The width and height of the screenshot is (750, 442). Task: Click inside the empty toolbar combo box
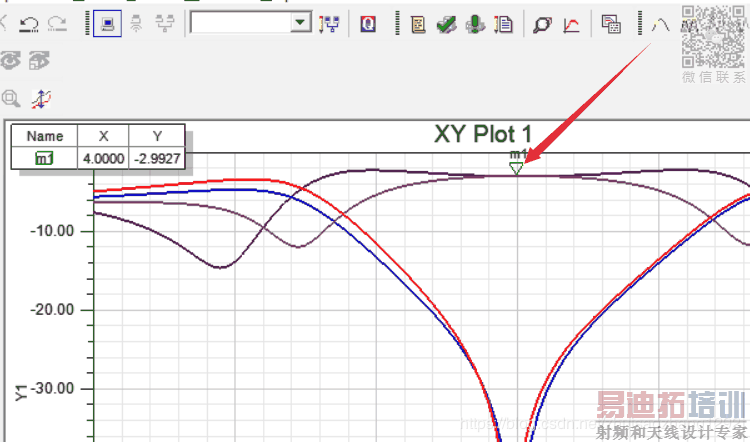[x=241, y=22]
